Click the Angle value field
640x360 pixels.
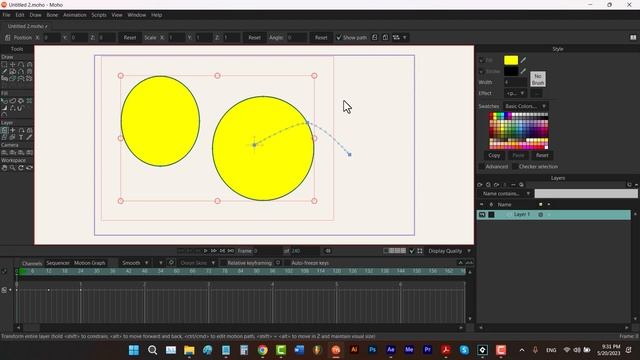point(296,37)
